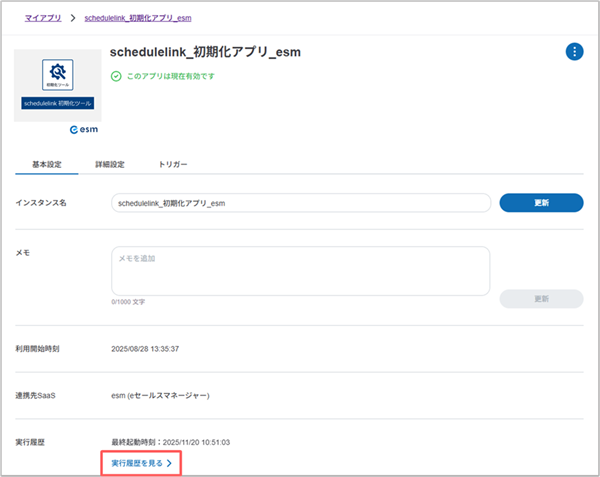Screen dimensions: 600x477
Task: Click into the メモを追加 text area
Action: point(300,270)
